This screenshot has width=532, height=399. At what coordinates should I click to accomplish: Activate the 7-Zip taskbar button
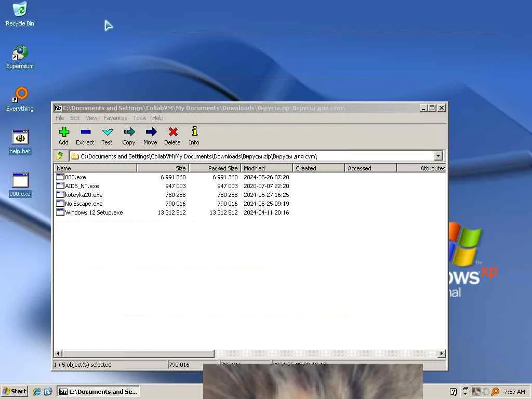(98, 391)
